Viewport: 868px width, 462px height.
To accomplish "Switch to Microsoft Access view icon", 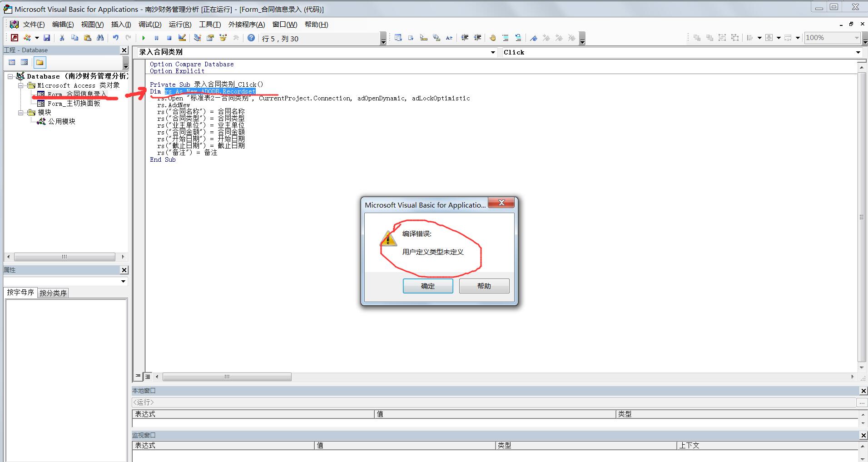I will point(15,38).
